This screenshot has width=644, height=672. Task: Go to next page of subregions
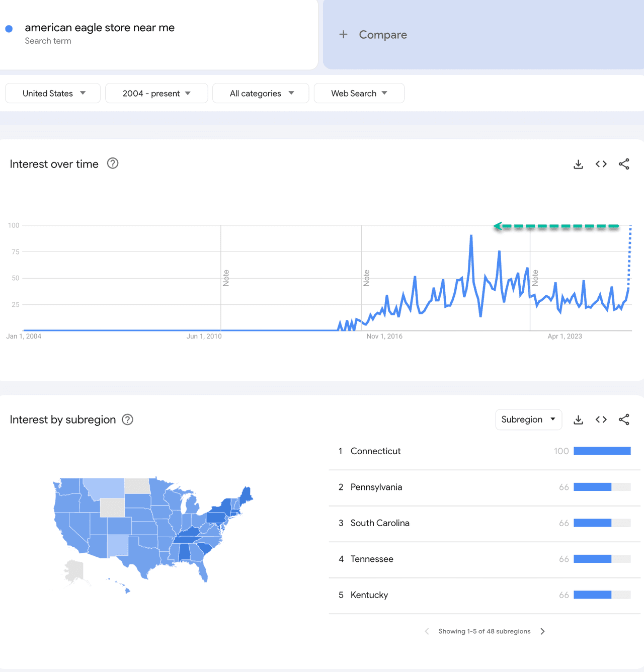542,631
